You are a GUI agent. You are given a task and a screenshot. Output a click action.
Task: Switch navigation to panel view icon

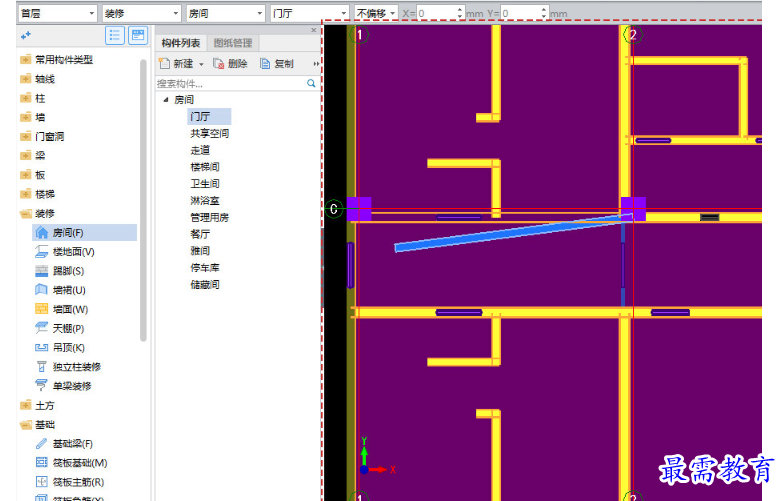(138, 35)
